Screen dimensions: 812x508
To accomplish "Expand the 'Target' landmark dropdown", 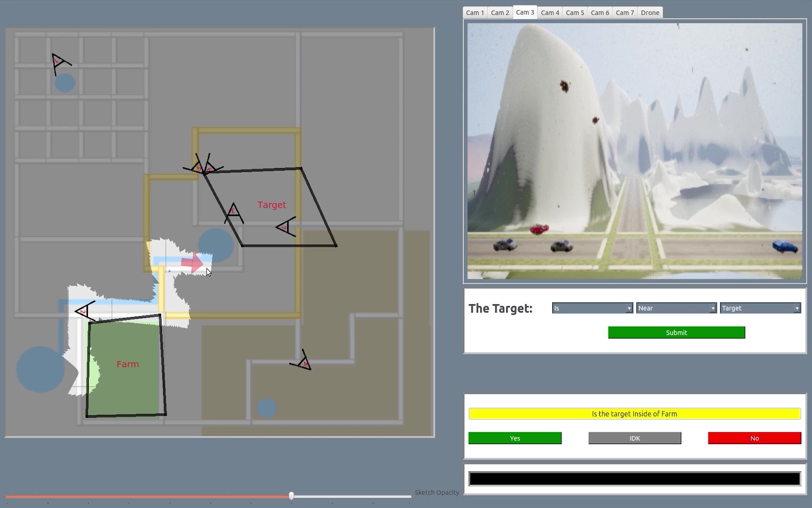I will pos(760,308).
